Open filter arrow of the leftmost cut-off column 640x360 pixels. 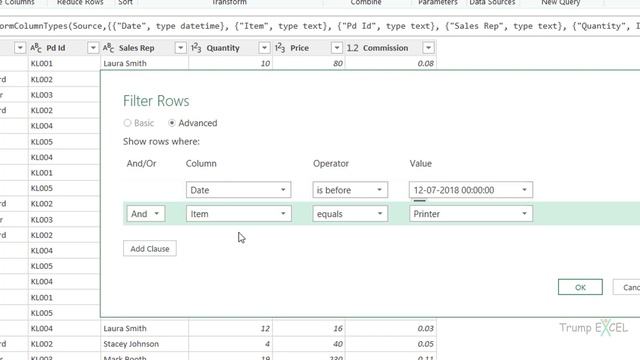(x=20, y=48)
